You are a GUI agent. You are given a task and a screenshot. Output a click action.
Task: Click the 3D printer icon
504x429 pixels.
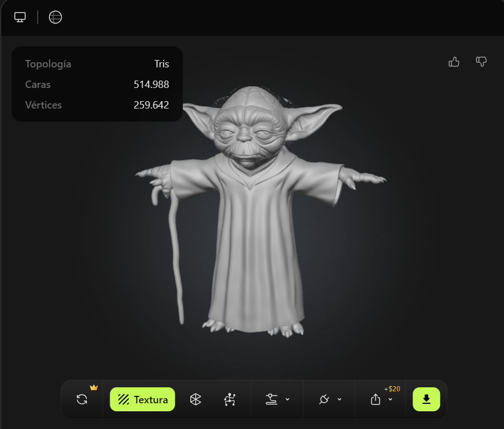271,399
